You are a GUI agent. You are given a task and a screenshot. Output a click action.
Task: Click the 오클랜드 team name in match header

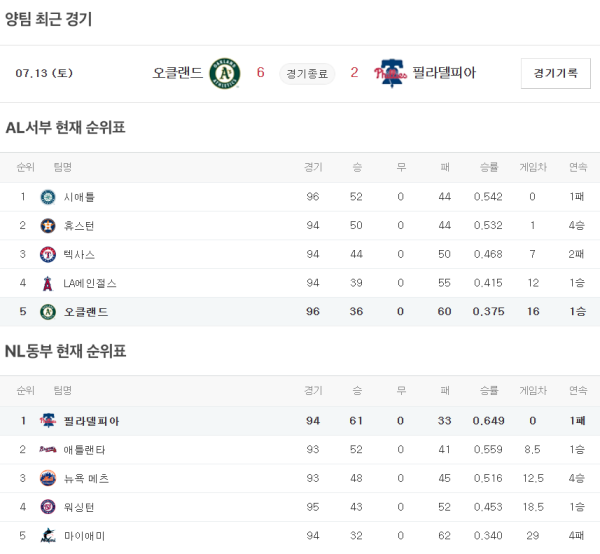click(178, 73)
